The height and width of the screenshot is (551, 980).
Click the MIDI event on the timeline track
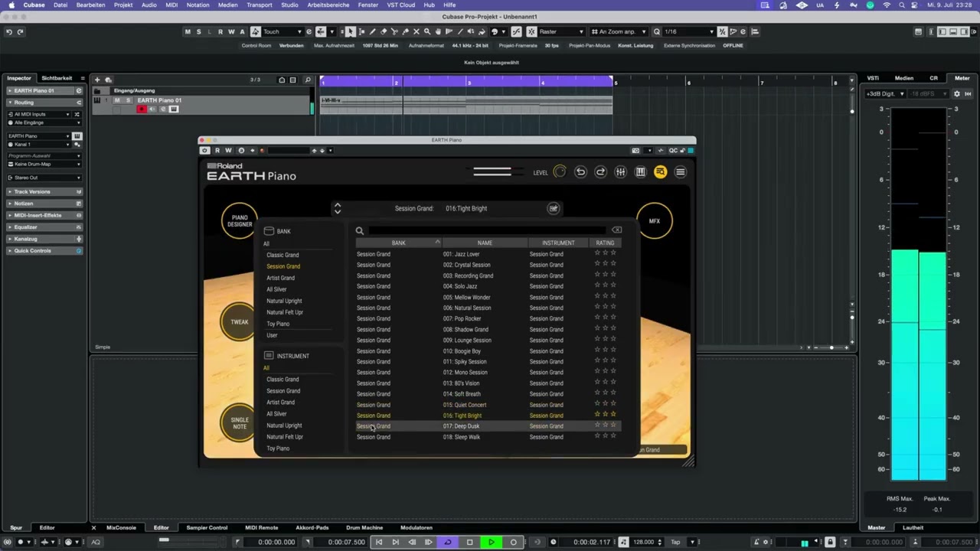point(466,106)
